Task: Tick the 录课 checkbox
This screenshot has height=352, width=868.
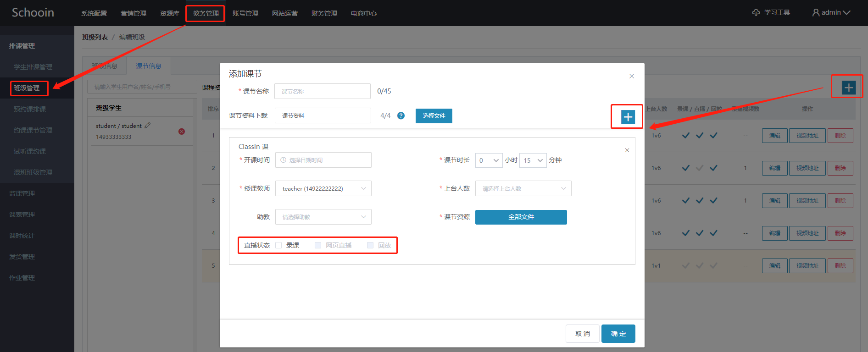Action: pyautogui.click(x=278, y=245)
